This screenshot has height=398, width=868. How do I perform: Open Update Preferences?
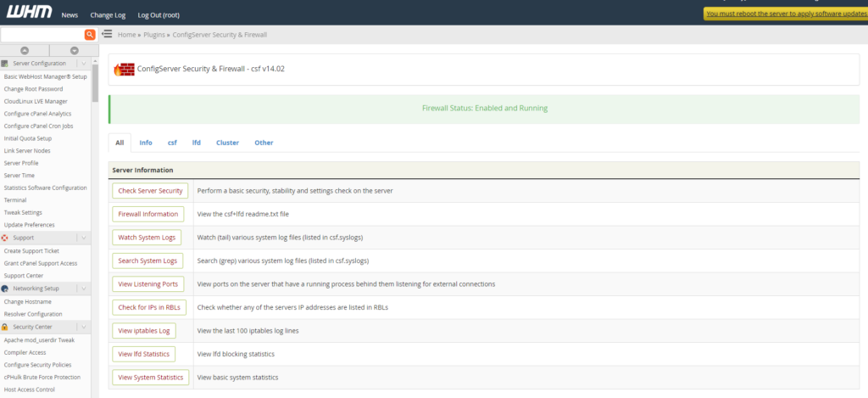[x=30, y=225]
